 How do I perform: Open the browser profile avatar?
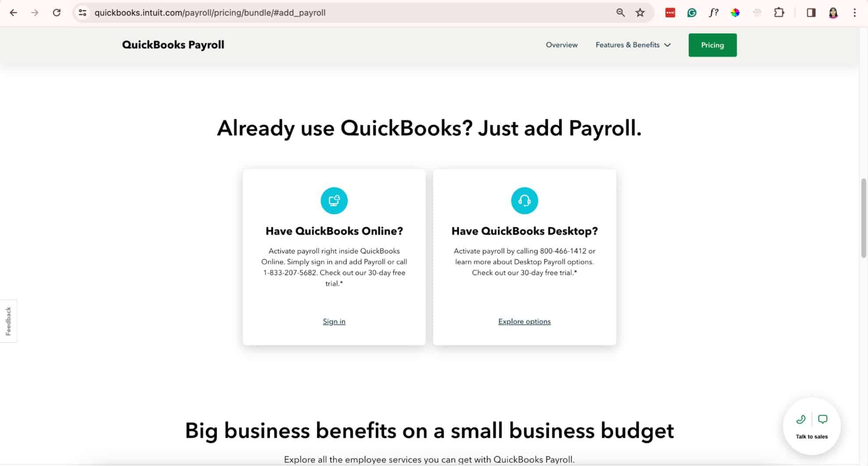click(x=832, y=13)
